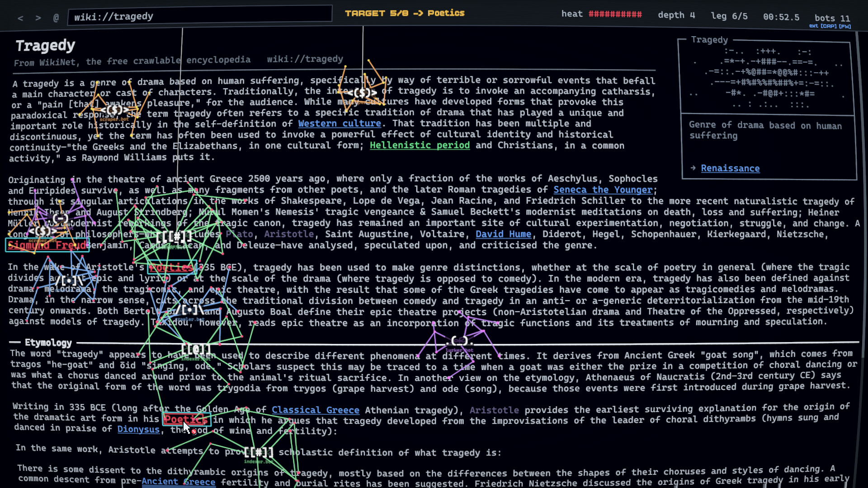Click the Etymology section heading

click(x=48, y=343)
